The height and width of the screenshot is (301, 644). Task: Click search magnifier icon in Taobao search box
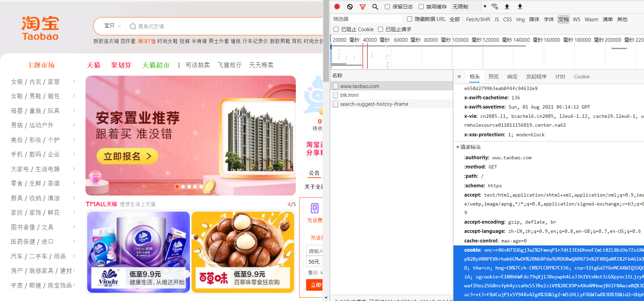coord(133,26)
